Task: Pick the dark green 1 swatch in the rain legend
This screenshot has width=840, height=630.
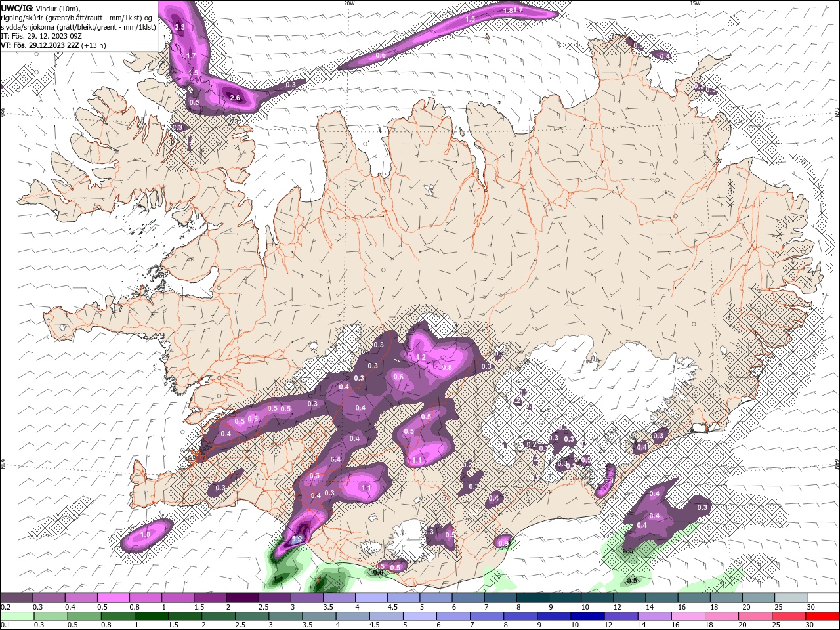Action: tap(152, 616)
